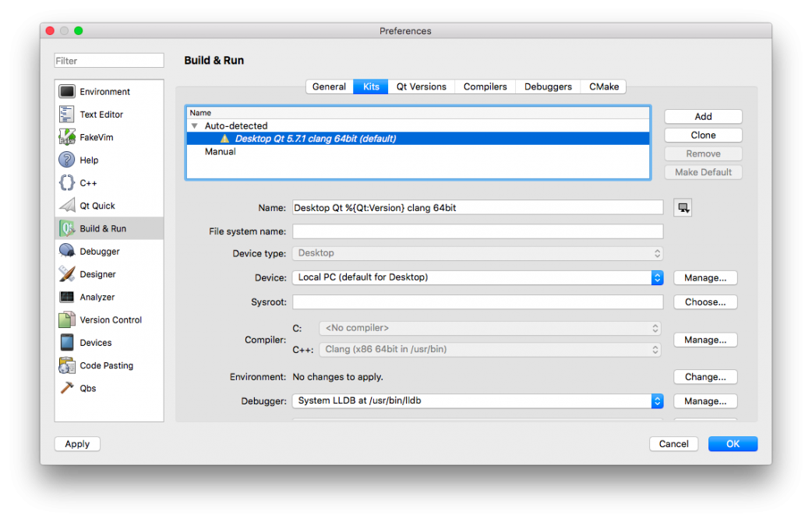Select the Qbs hammer icon

[x=67, y=388]
